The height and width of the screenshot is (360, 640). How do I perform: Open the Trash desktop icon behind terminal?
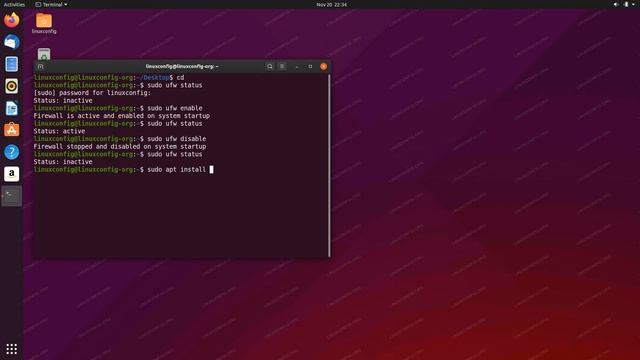tap(44, 54)
